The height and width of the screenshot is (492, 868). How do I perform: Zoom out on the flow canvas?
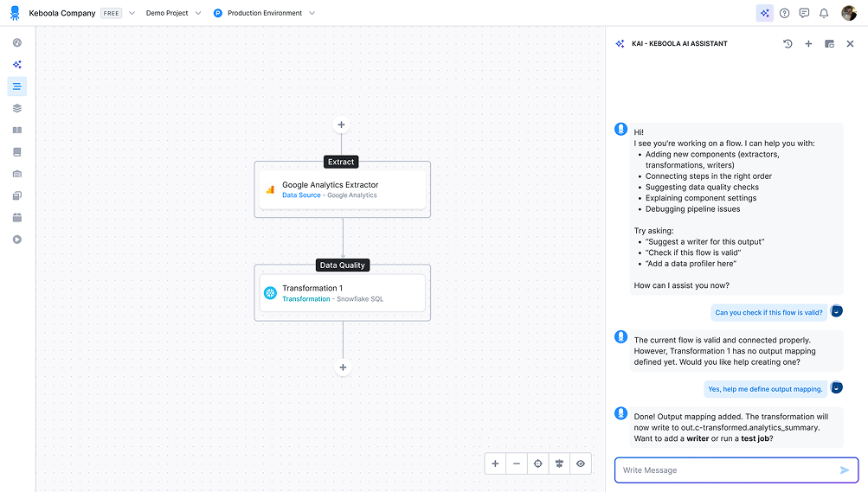517,463
